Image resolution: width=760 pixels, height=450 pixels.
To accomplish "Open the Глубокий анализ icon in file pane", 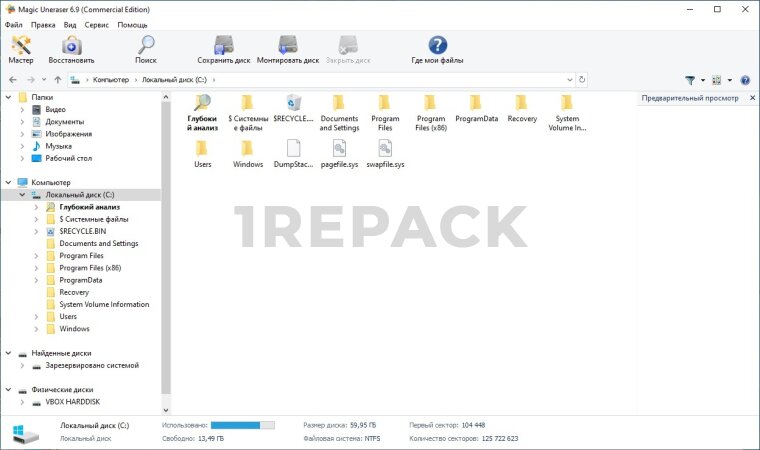I will pyautogui.click(x=202, y=112).
